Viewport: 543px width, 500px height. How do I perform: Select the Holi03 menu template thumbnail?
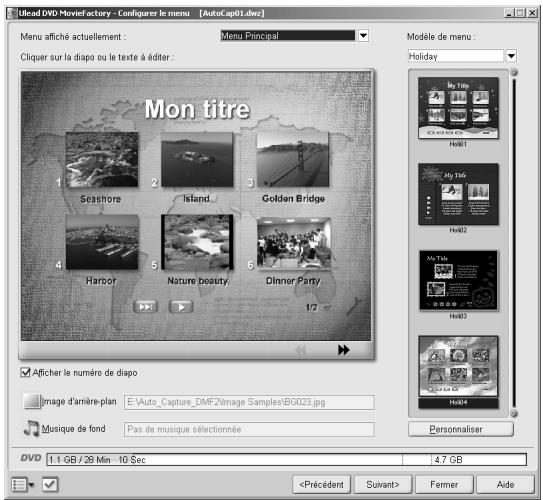click(458, 280)
